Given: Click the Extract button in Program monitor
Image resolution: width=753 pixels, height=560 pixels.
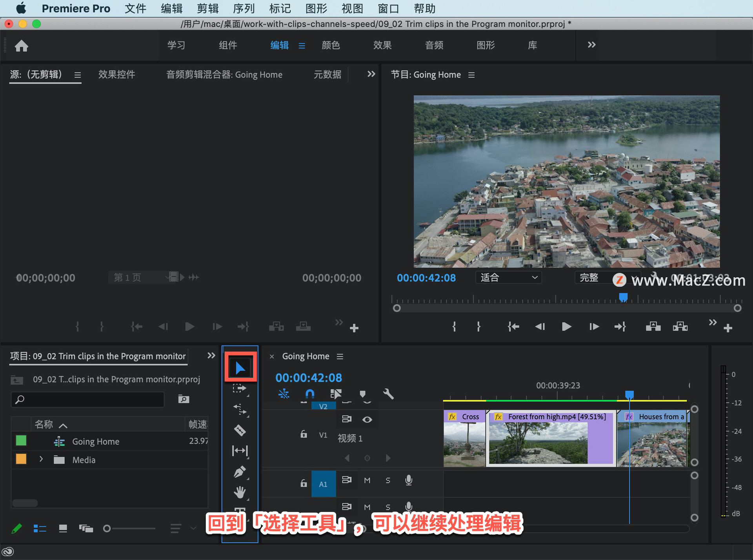Looking at the screenshot, I should (680, 326).
